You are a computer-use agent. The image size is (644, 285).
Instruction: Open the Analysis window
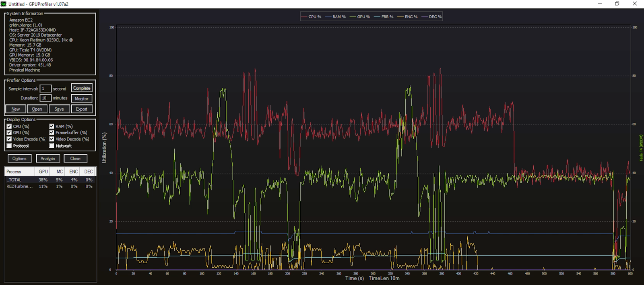click(x=48, y=159)
